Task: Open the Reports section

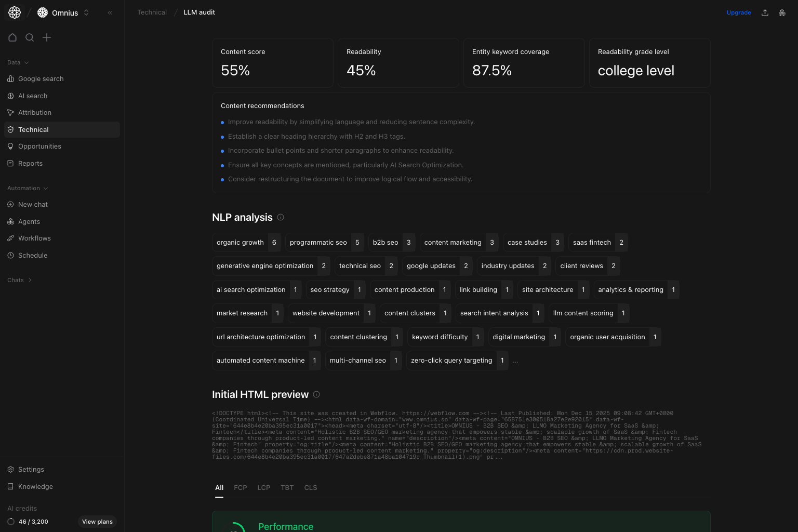Action: coord(31,163)
